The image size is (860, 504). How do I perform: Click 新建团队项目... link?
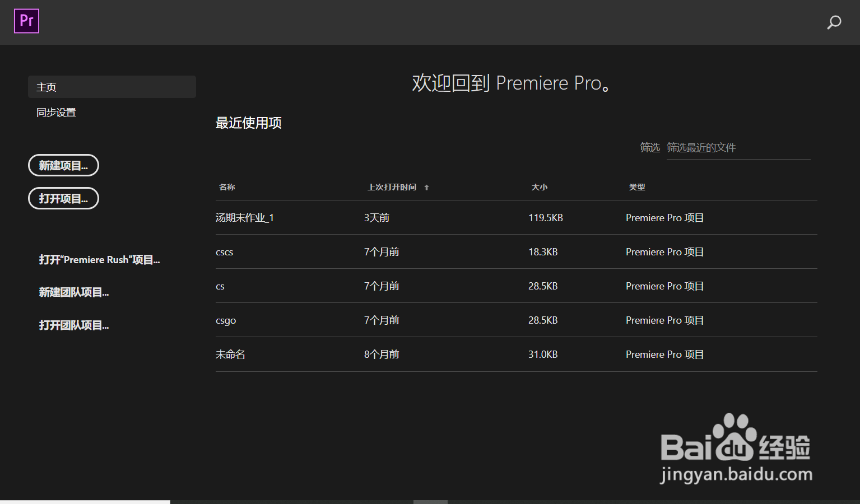(73, 292)
